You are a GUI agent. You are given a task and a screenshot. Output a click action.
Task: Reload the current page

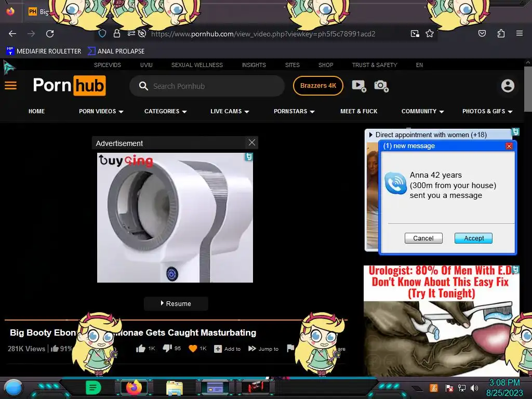(50, 34)
